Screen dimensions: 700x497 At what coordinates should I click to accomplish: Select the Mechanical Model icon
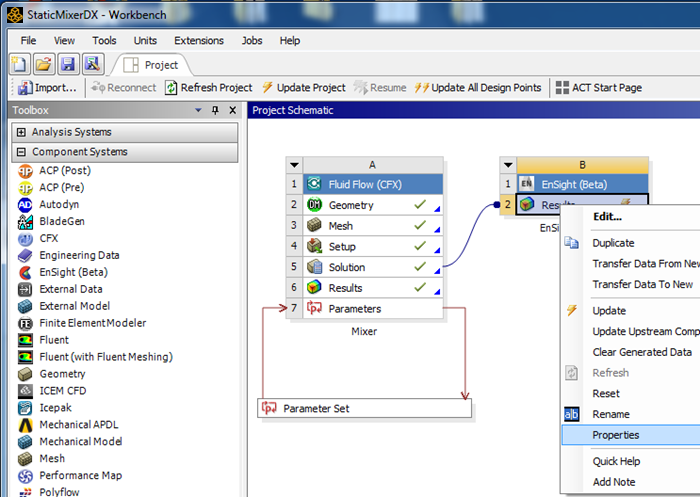25,442
